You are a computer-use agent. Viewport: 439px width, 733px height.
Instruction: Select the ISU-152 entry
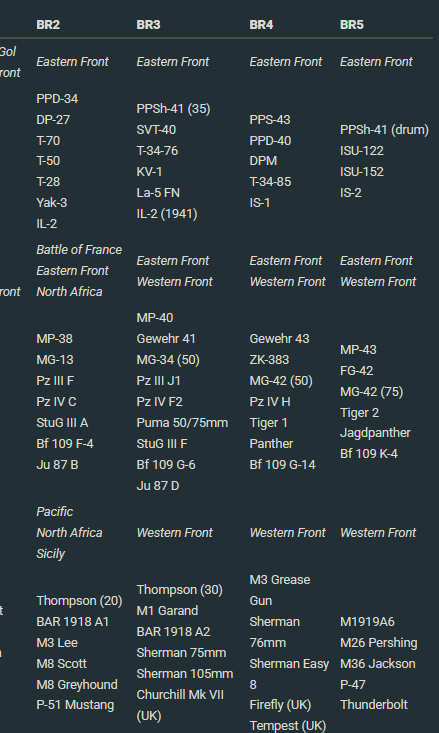[x=362, y=172]
